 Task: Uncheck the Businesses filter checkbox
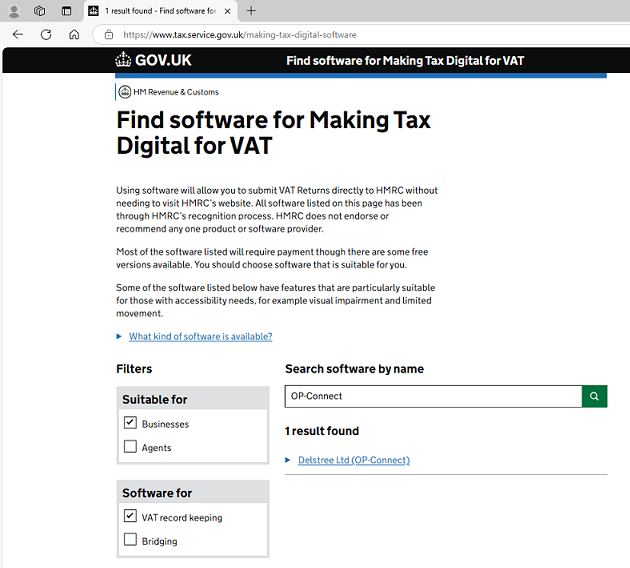pos(130,423)
